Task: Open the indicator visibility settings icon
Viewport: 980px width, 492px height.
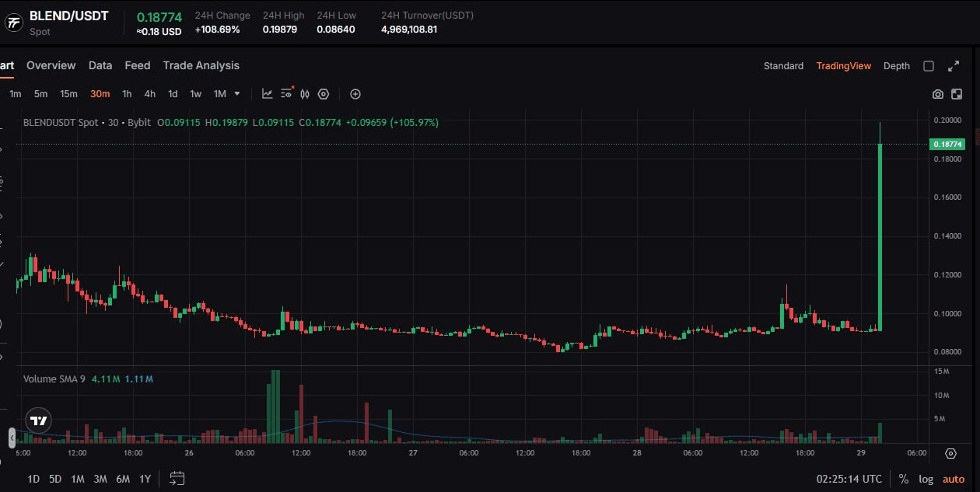Action: point(286,94)
